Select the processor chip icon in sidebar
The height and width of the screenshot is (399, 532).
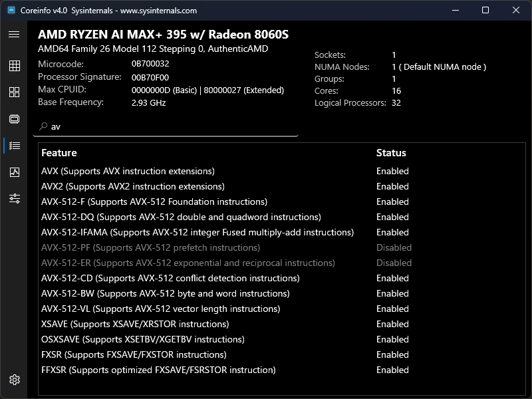coord(14,119)
